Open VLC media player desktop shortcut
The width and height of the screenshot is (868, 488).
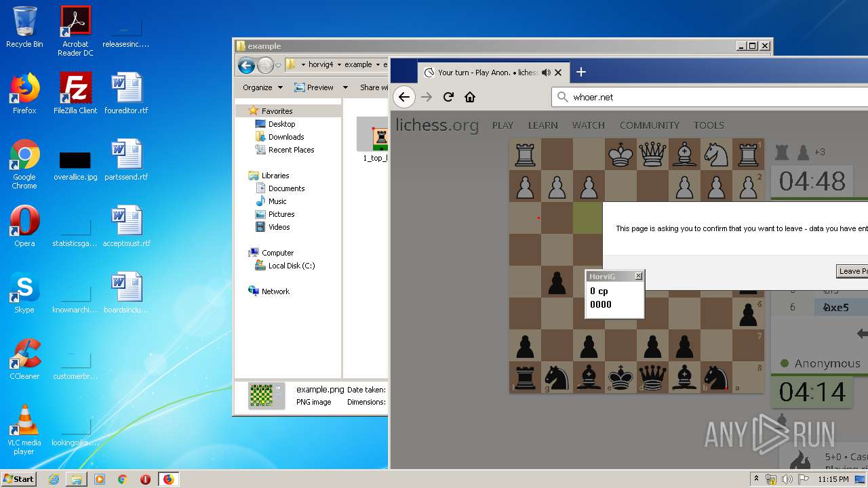tap(24, 430)
